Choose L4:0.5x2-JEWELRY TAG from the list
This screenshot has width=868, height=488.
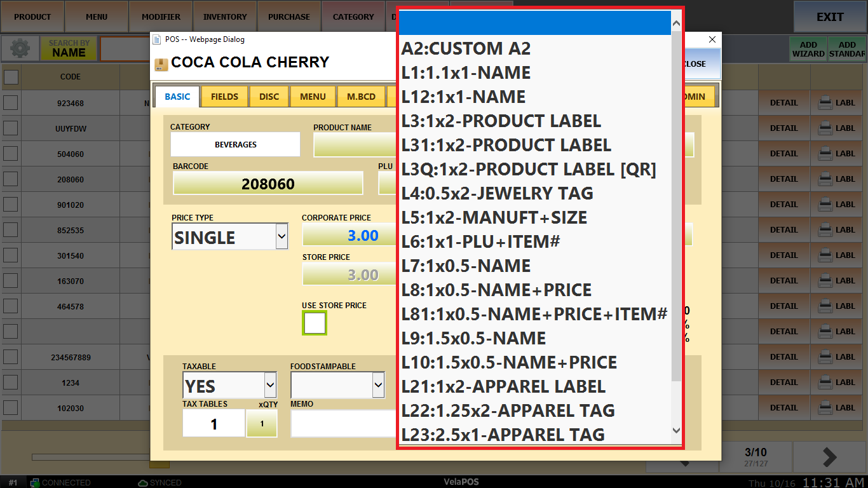pos(497,193)
